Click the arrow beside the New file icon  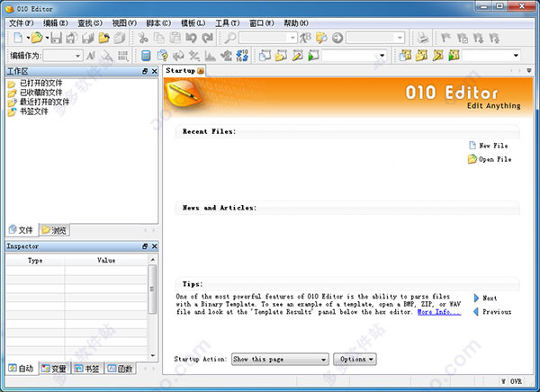(28, 38)
